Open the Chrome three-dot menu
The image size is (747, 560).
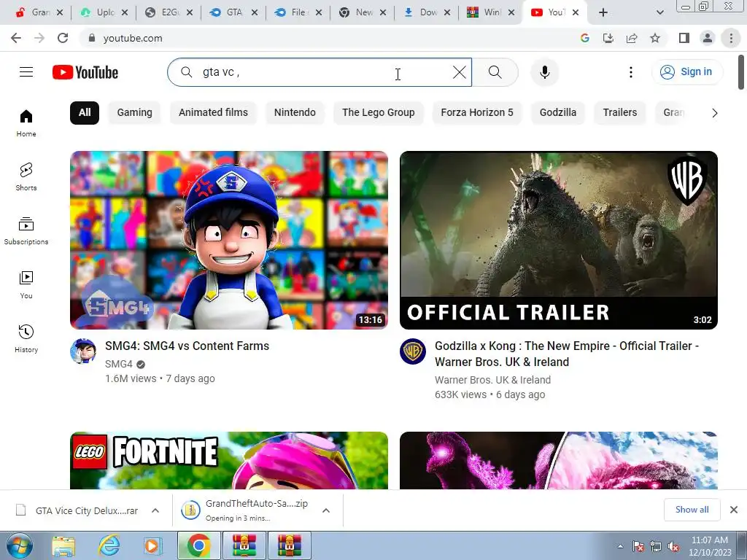(x=731, y=38)
